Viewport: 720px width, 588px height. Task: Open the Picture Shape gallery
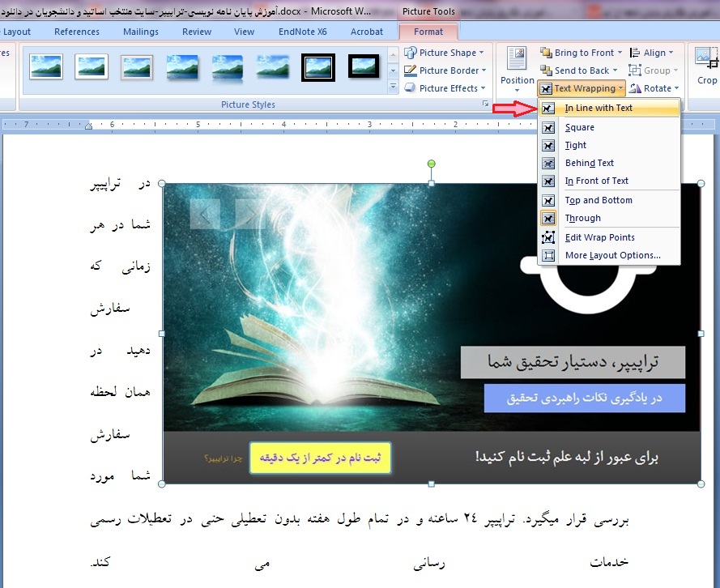(444, 52)
